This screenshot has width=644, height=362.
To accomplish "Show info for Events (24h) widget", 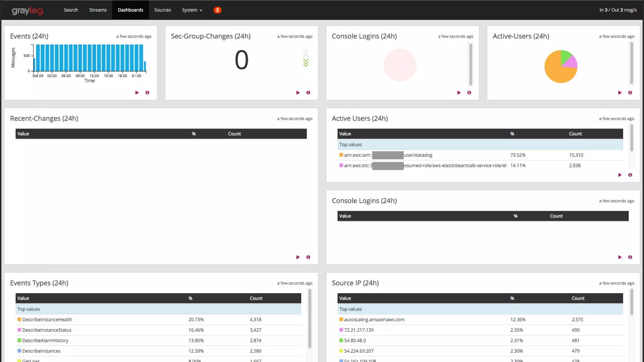I will [147, 93].
